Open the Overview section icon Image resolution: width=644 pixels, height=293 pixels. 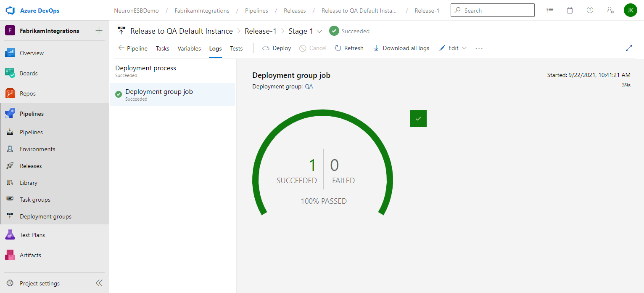coord(10,53)
